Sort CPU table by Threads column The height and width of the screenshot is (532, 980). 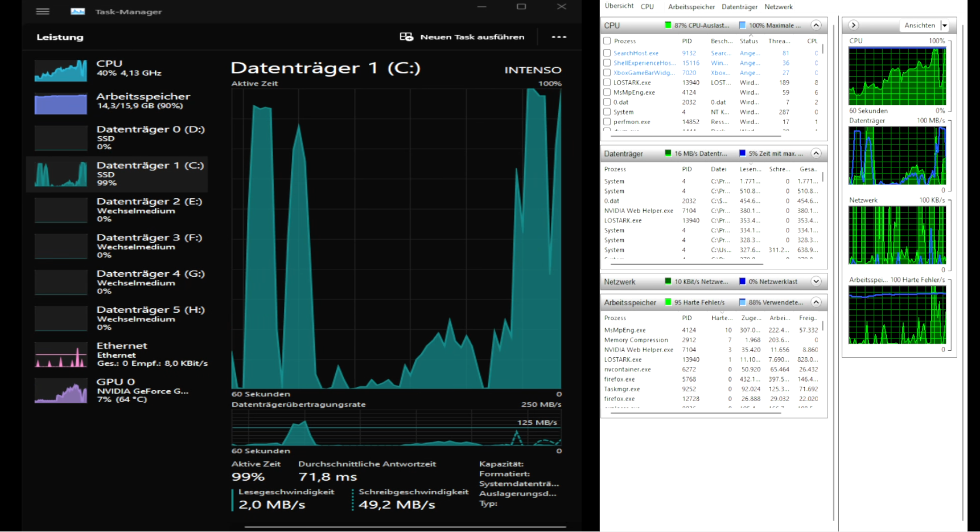779,41
